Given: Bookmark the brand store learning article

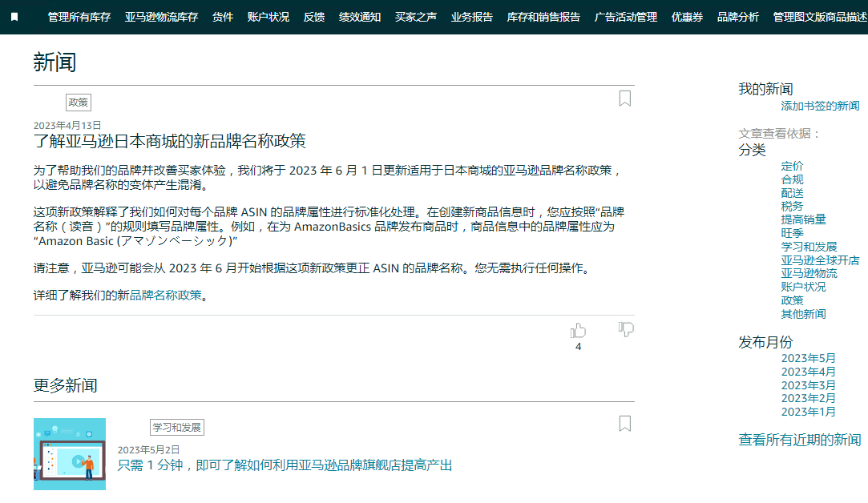Looking at the screenshot, I should point(624,424).
